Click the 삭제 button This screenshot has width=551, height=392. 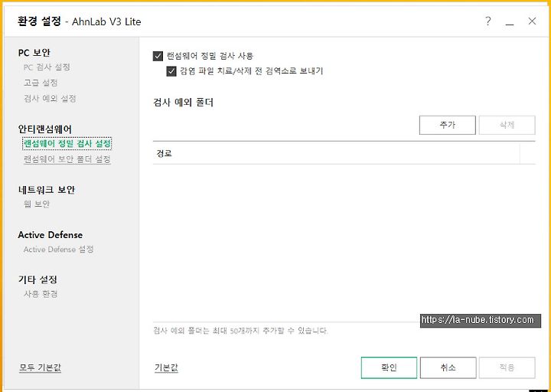click(507, 125)
